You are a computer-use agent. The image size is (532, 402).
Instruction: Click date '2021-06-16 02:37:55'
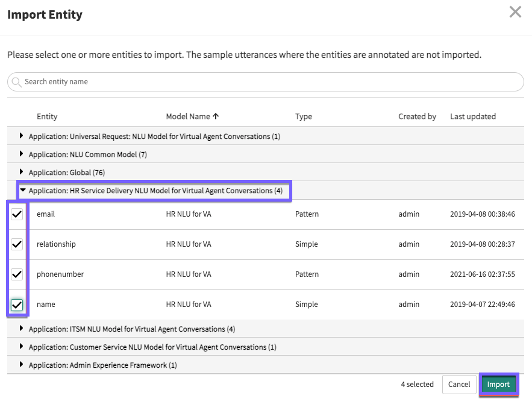(x=483, y=274)
